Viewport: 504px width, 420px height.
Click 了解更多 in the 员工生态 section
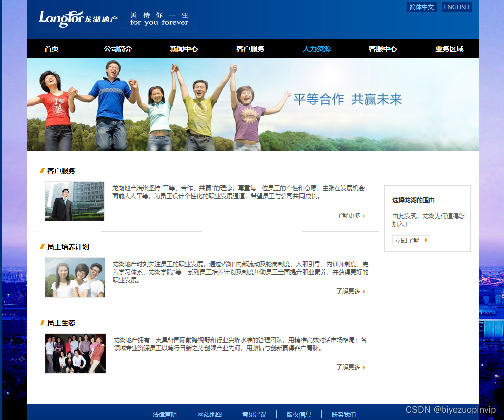(350, 367)
